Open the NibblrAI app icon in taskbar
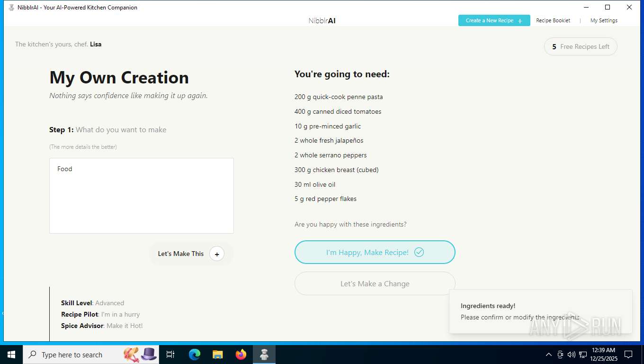644x364 pixels. pyautogui.click(x=264, y=355)
